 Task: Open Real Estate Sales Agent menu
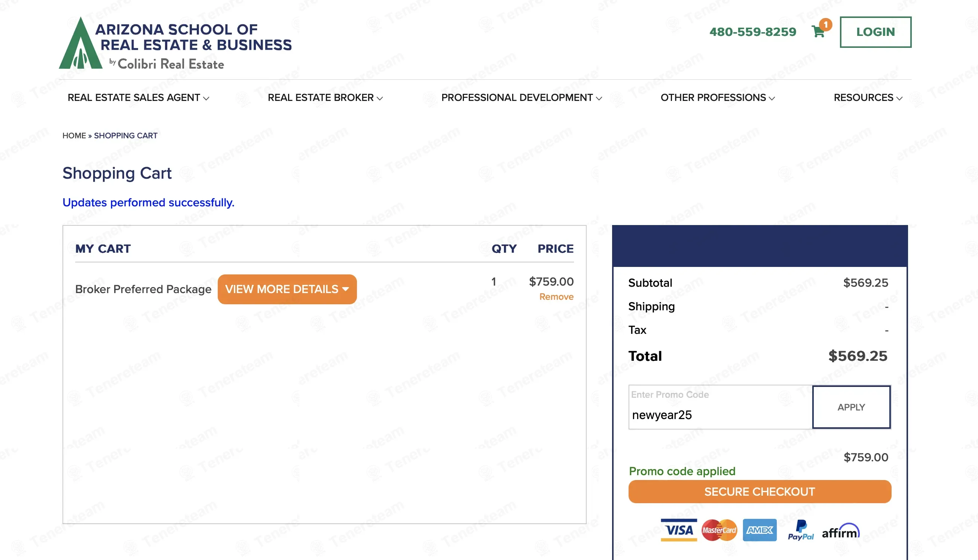(x=138, y=98)
